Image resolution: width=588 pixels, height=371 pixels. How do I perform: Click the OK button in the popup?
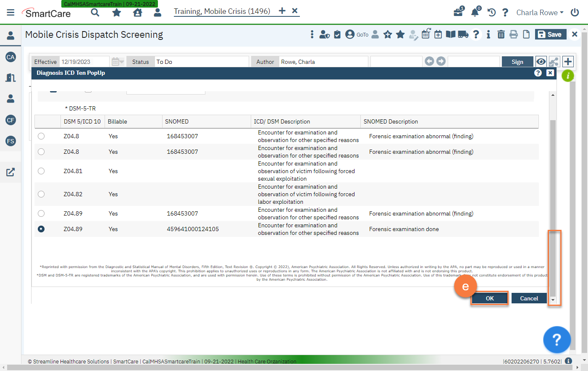click(489, 298)
